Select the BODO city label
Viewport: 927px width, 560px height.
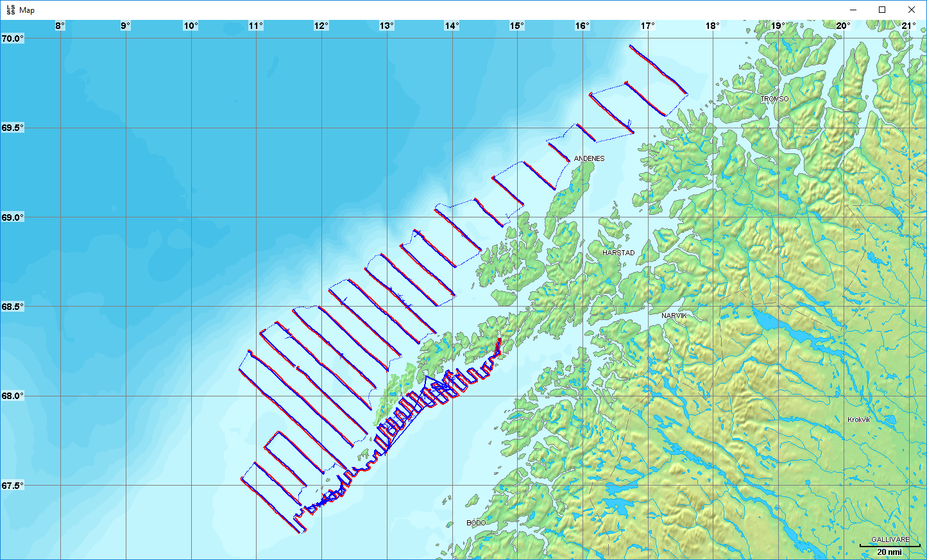point(476,523)
